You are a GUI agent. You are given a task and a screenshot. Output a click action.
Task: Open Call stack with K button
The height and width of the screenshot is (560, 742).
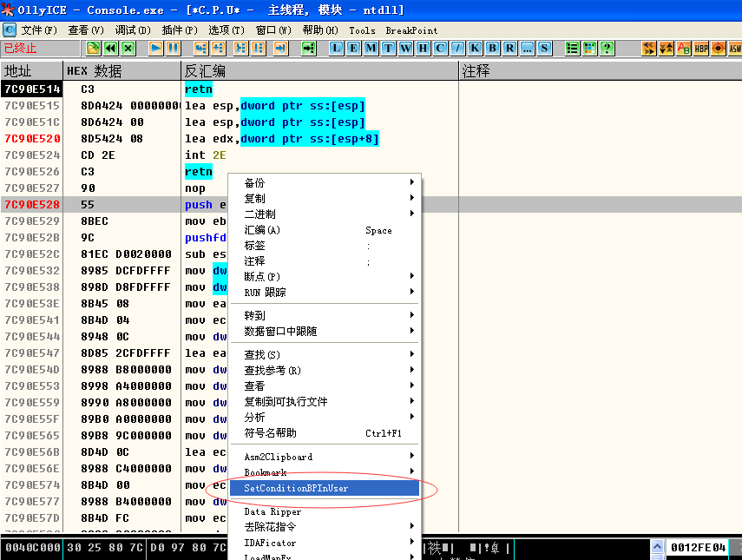475,49
